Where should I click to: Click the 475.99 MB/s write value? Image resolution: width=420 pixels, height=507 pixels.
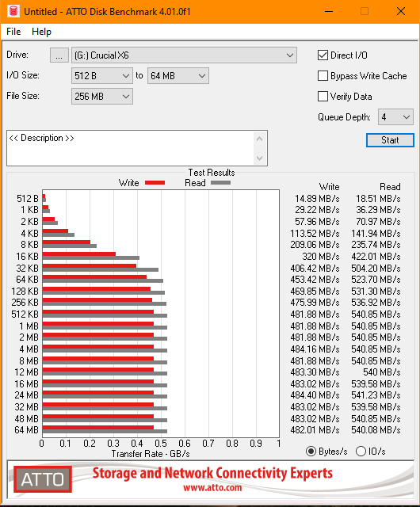click(x=315, y=303)
